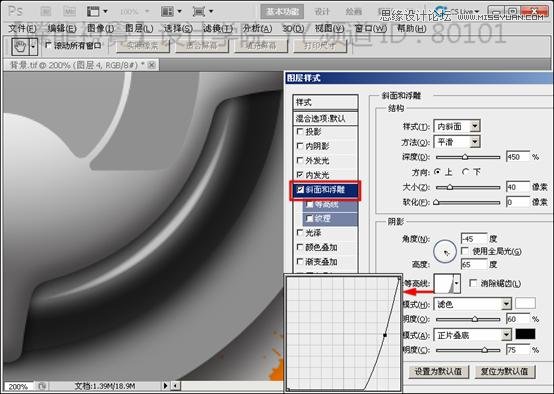Uncheck the 内发光 style checkbox
Screen dimensions: 554x394
[300, 175]
